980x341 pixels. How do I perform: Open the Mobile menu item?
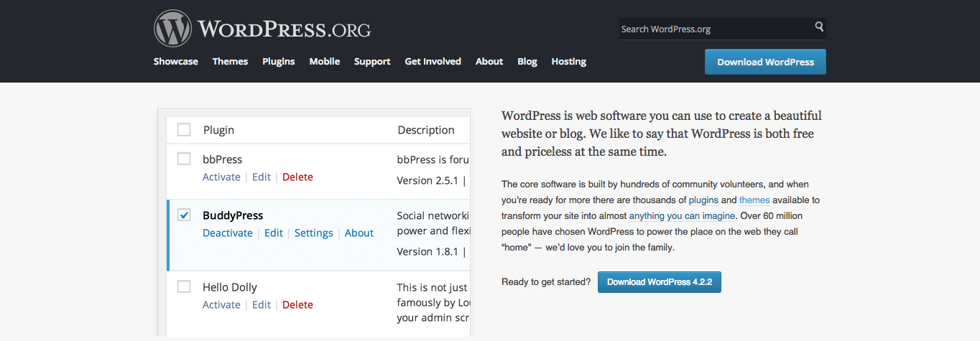[325, 62]
